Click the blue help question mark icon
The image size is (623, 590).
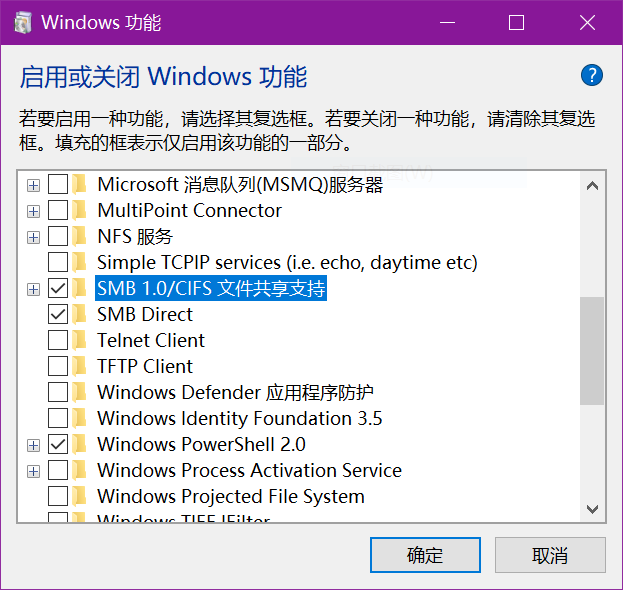click(x=592, y=75)
